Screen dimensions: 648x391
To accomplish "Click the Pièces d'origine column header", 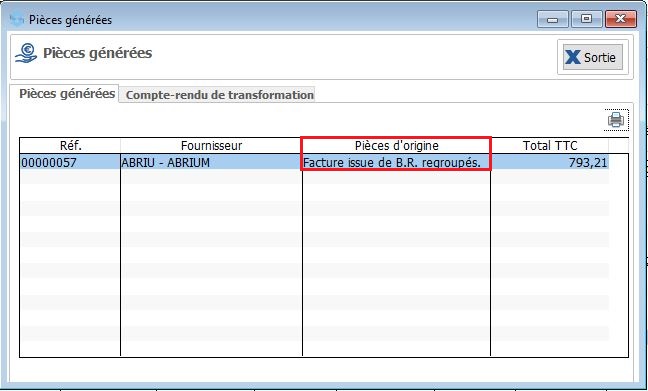I will point(396,145).
